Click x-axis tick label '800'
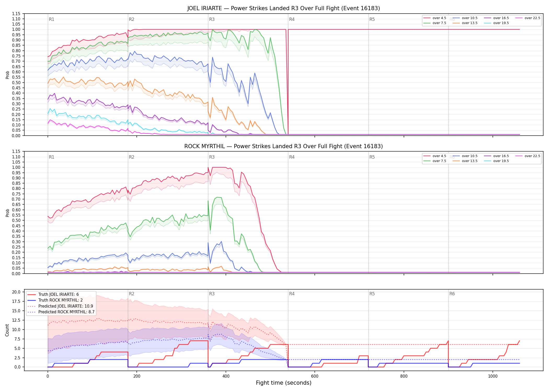Viewport: 549px width, 392px height. click(404, 376)
